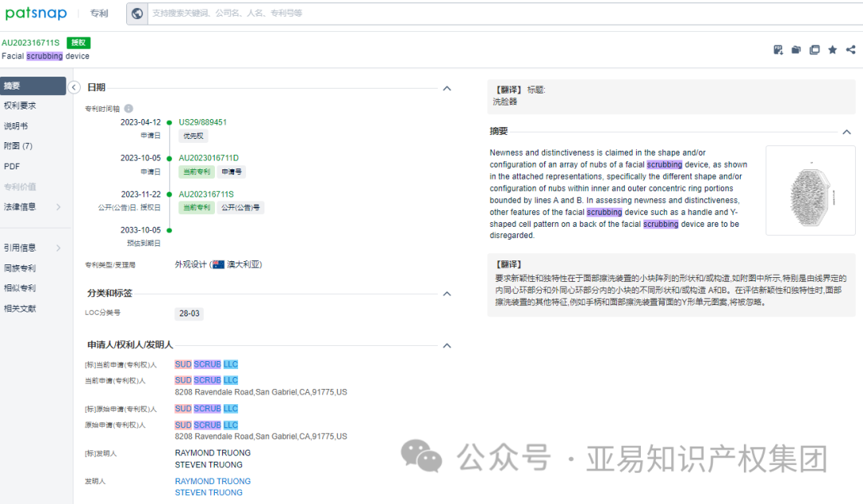Toggle the 优先权 tag under US29/889451
The width and height of the screenshot is (863, 504).
point(193,136)
